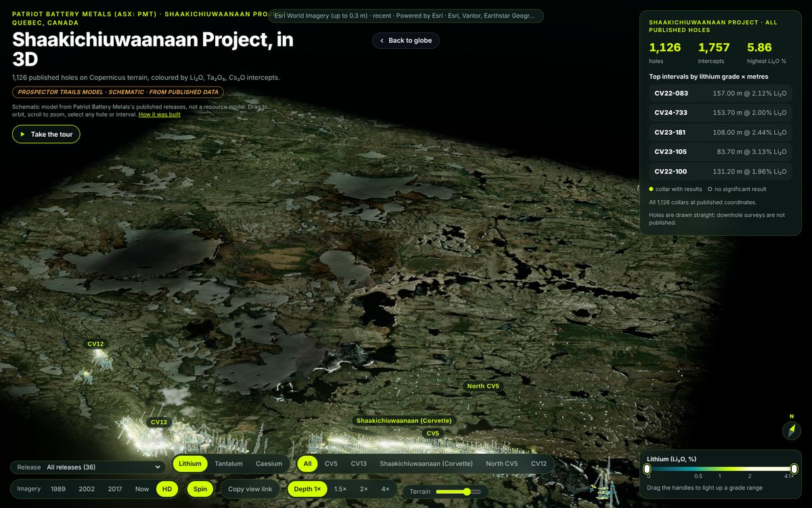Click the 1,126 holes statistic

[664, 52]
